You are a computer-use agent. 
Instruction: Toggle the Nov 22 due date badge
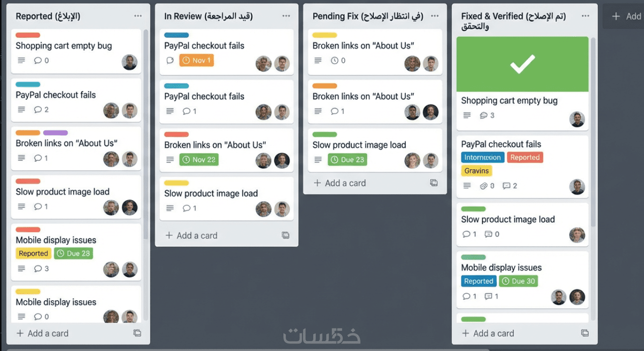coord(198,160)
